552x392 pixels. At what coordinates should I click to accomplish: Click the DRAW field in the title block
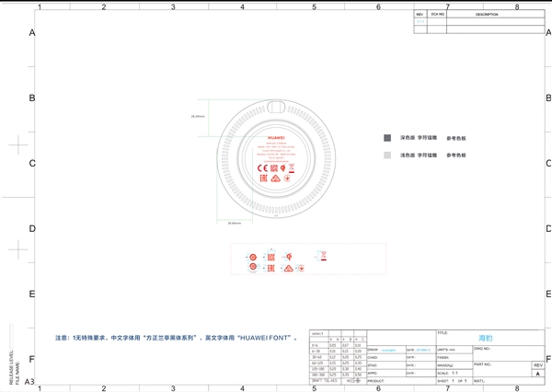coord(383,350)
